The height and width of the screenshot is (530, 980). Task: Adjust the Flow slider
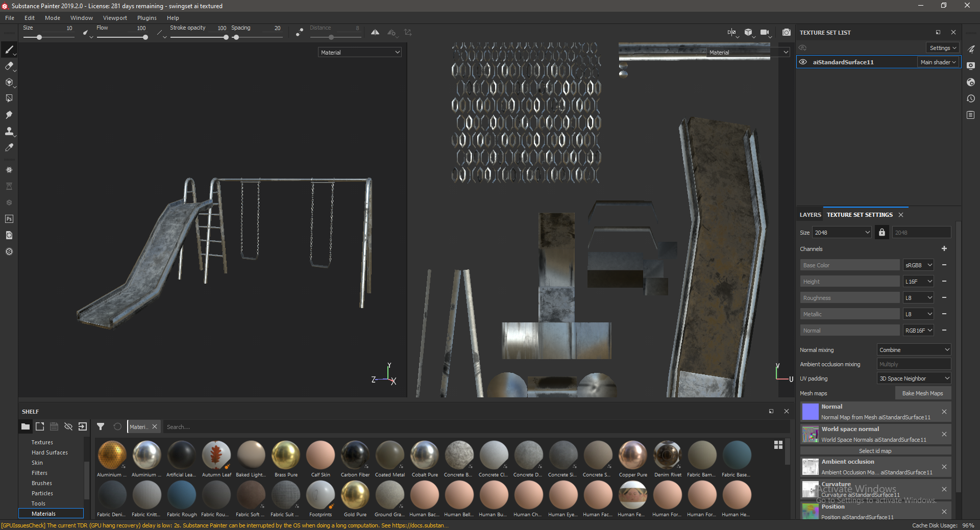pyautogui.click(x=121, y=37)
